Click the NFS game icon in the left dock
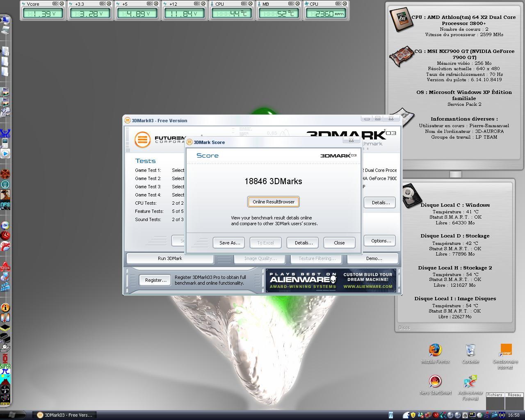 click(5, 205)
